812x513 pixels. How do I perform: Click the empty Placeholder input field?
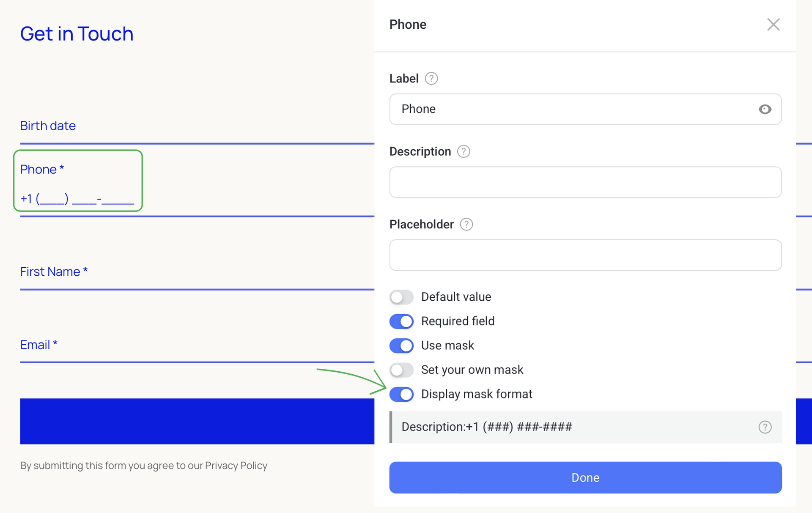pos(585,255)
